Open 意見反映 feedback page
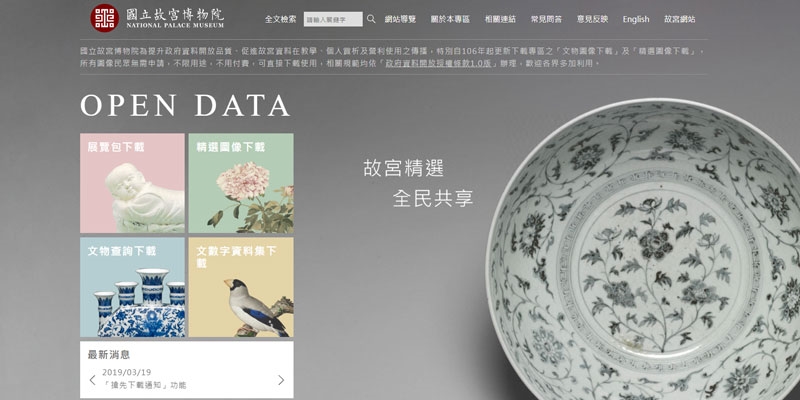 coord(592,19)
